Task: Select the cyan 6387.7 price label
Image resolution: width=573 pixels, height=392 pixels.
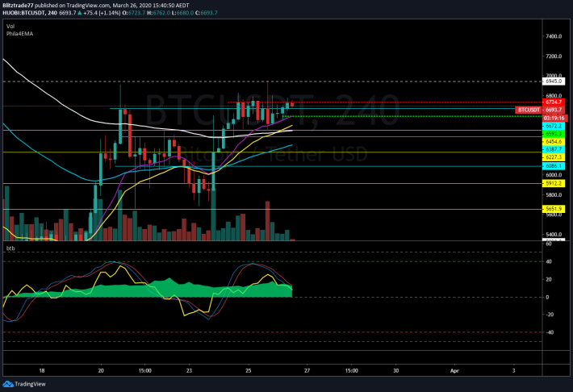Action: pyautogui.click(x=554, y=149)
